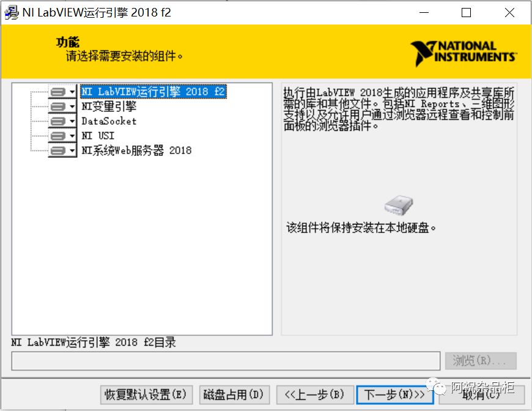Open install-state dropdown for NI USI
Image resolution: width=532 pixels, height=411 pixels.
click(63, 136)
